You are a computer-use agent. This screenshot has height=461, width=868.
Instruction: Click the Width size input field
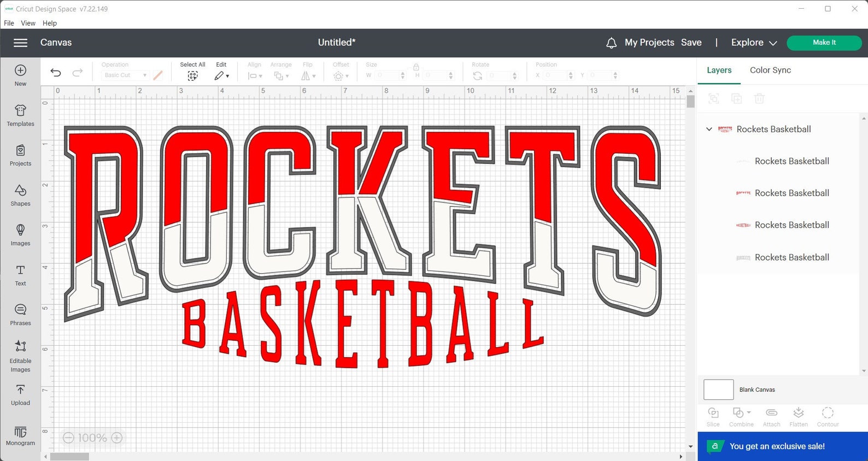(x=390, y=75)
